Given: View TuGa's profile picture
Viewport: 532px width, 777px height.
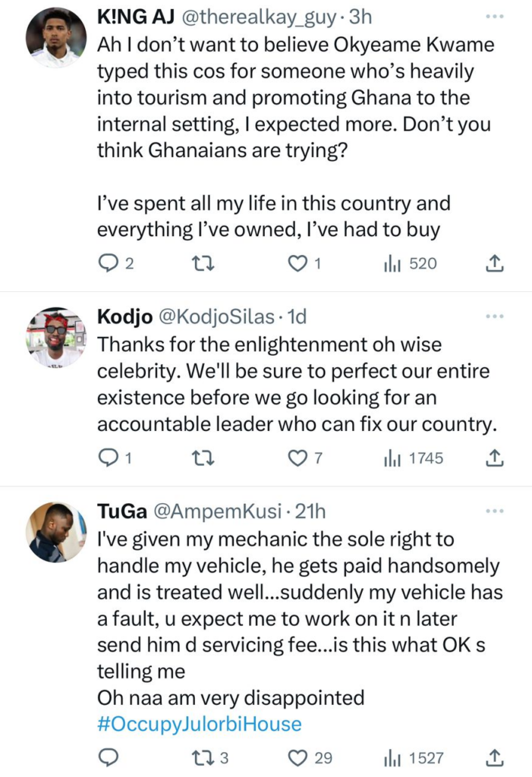Looking at the screenshot, I should coord(57,531).
